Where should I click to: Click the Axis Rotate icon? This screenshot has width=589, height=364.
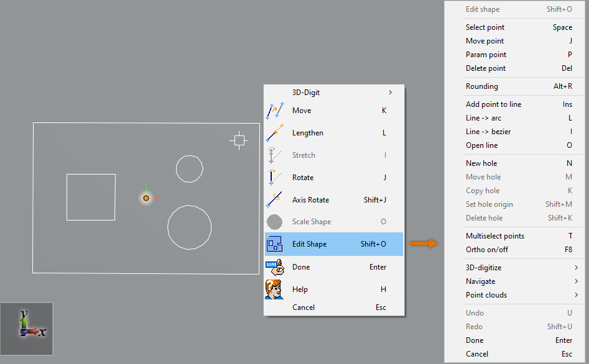pyautogui.click(x=274, y=200)
